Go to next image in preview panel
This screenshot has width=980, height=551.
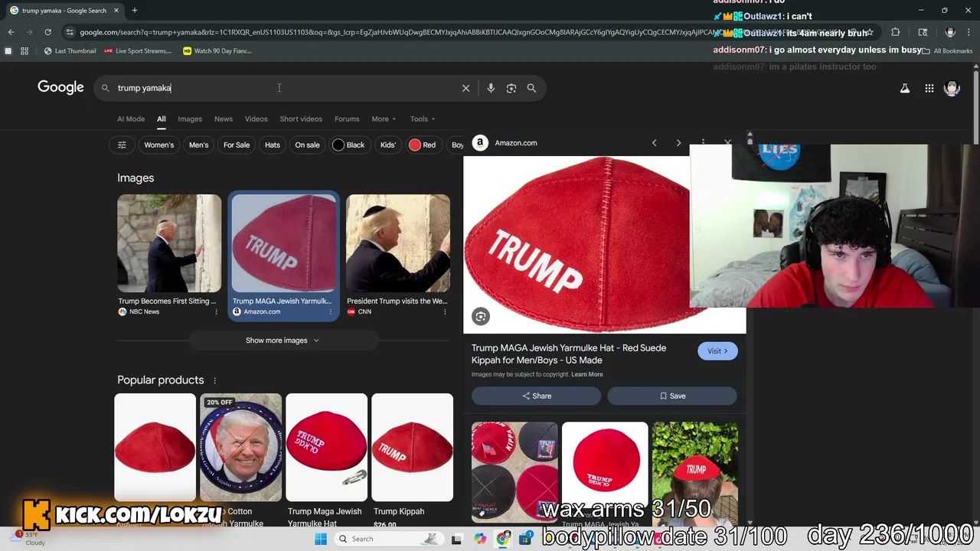coord(678,143)
